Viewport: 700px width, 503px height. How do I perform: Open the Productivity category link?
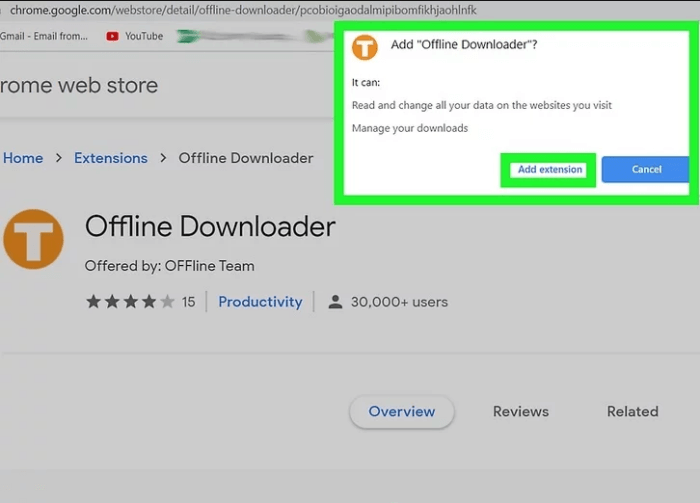pyautogui.click(x=260, y=302)
